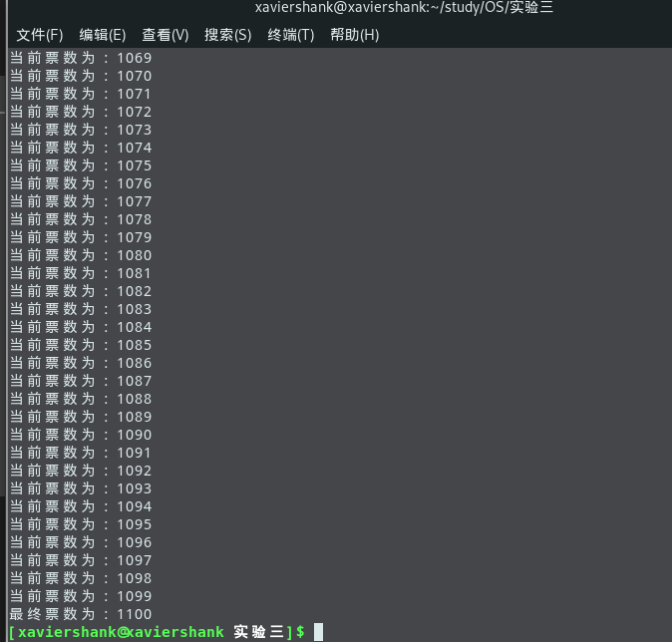This screenshot has height=642, width=672.
Task: Click the line 当前票数为：1090
Action: click(x=81, y=435)
